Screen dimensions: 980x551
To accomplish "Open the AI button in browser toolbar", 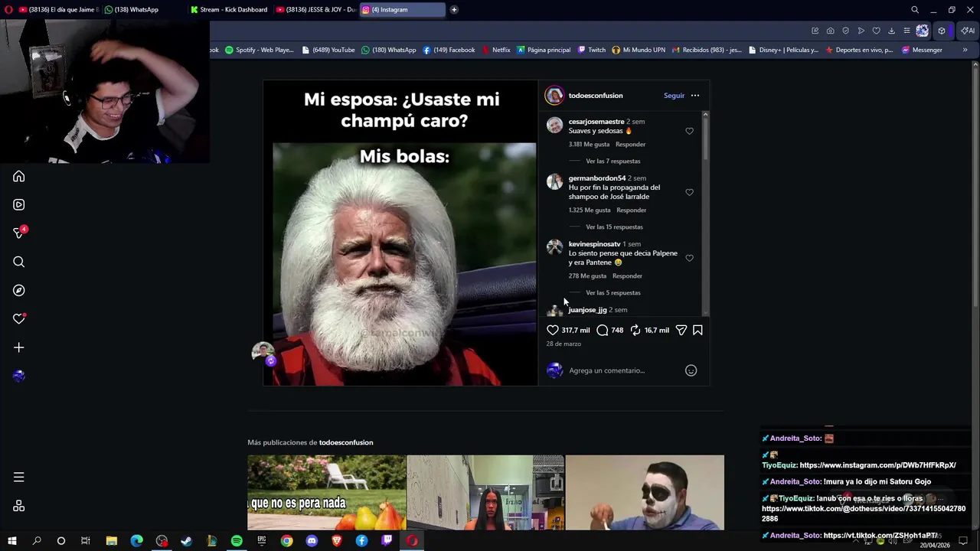I will [968, 31].
